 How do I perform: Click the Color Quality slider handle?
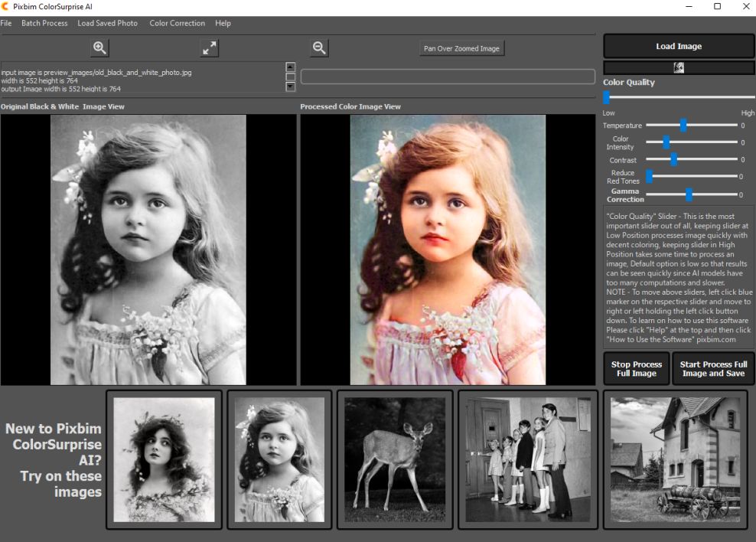tap(607, 97)
